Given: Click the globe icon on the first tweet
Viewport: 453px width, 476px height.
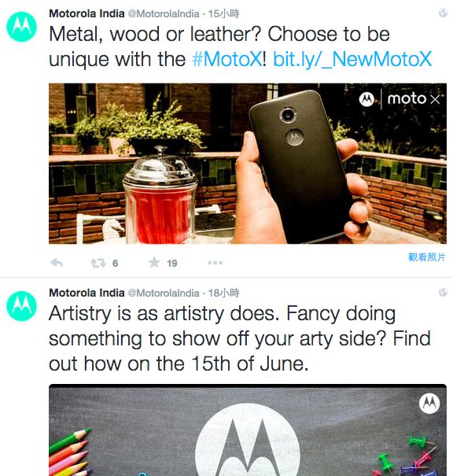Looking at the screenshot, I should (x=443, y=13).
